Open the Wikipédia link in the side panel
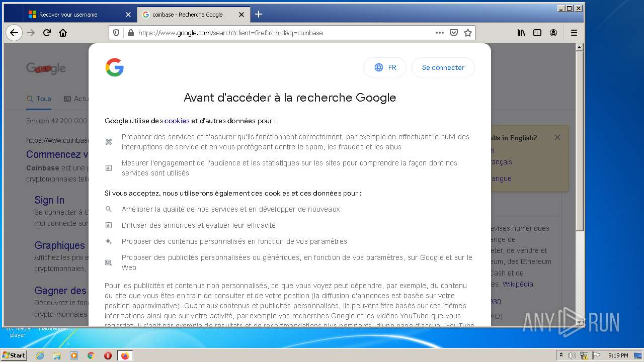Viewport: 644px width, 362px height. coord(518,284)
